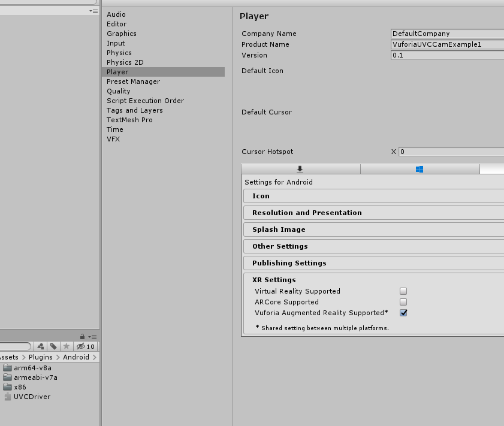Viewport: 504px width, 426px height.
Task: Click the download platform tab icon
Action: [300, 169]
